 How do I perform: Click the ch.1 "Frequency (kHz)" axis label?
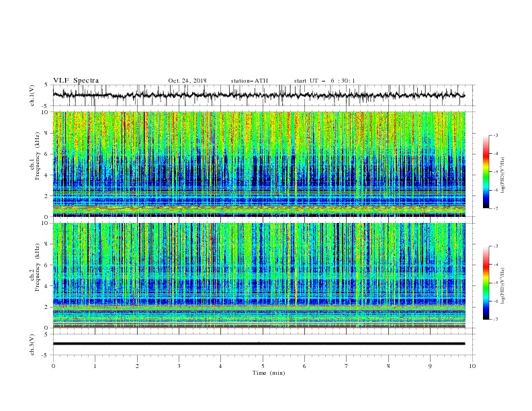pyautogui.click(x=38, y=154)
